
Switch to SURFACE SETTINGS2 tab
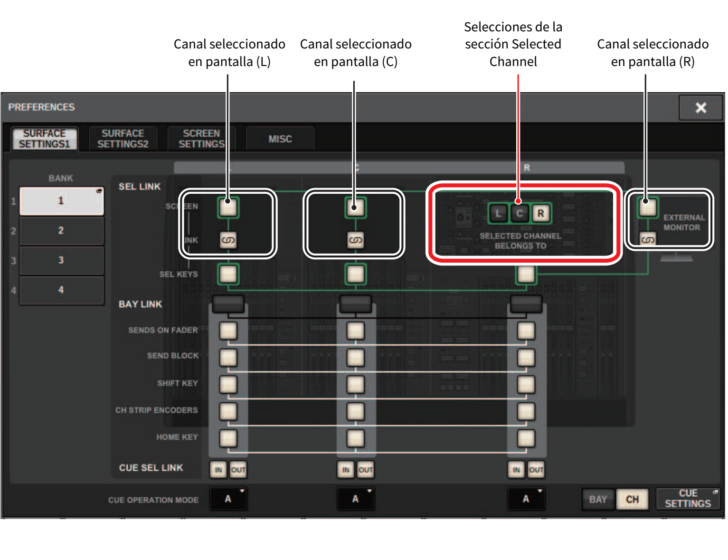pyautogui.click(x=123, y=139)
